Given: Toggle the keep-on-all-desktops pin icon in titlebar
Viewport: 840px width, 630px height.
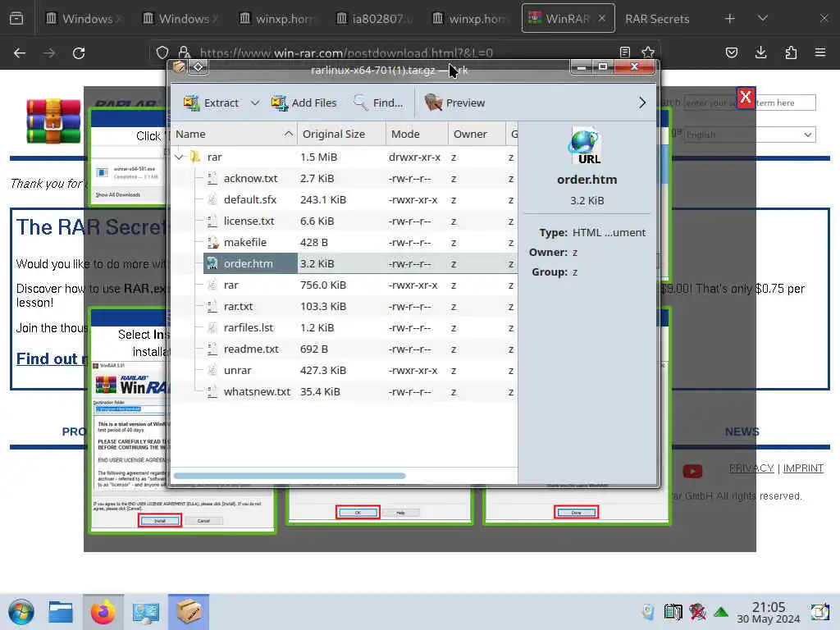Looking at the screenshot, I should pos(199,67).
